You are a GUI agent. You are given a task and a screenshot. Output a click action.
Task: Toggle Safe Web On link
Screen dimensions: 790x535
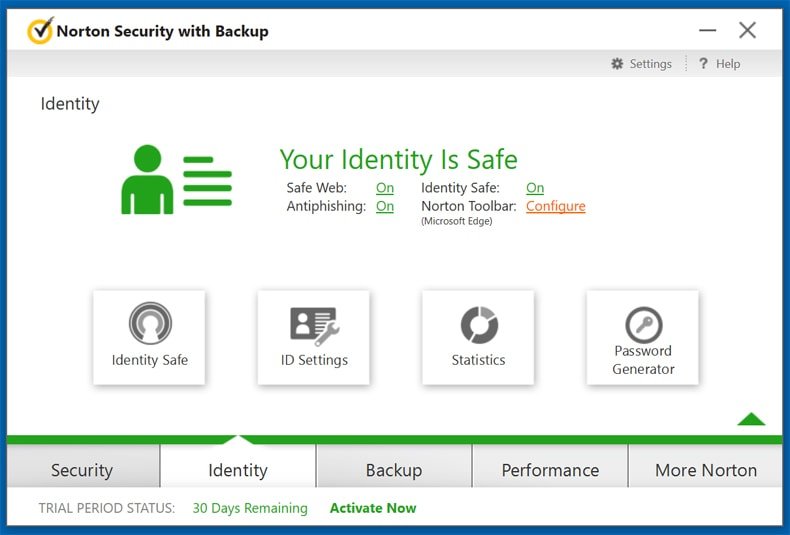tap(385, 188)
